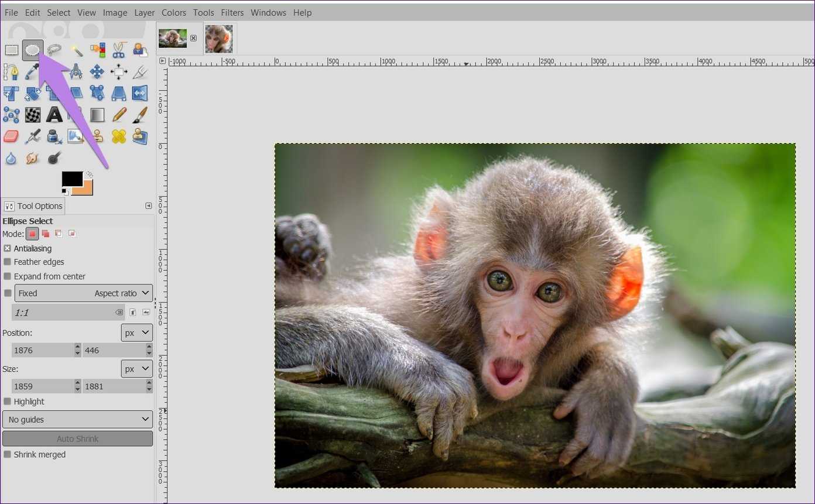Screen dimensions: 815x504
Task: Open the Colors menu
Action: (x=174, y=12)
